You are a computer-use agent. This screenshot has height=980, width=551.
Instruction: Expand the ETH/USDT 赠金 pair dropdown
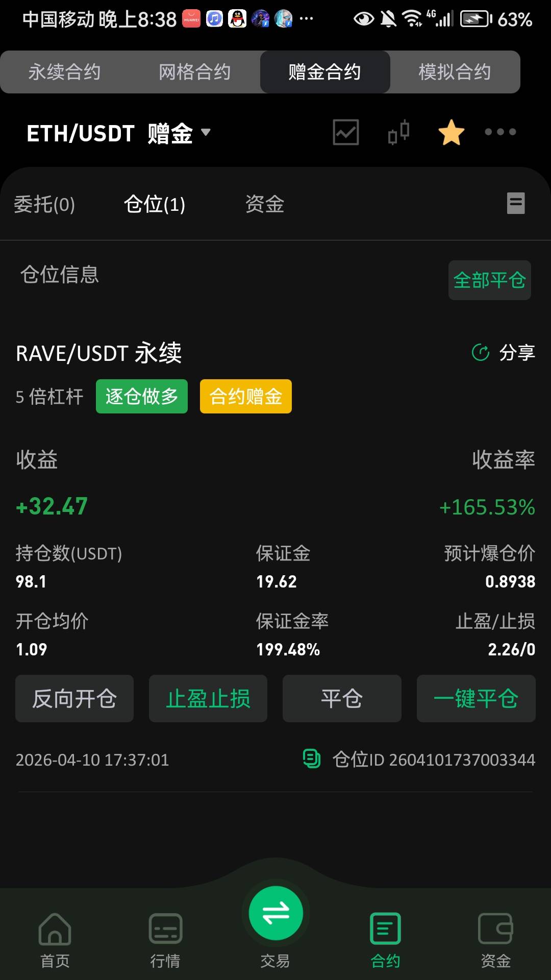pyautogui.click(x=206, y=132)
